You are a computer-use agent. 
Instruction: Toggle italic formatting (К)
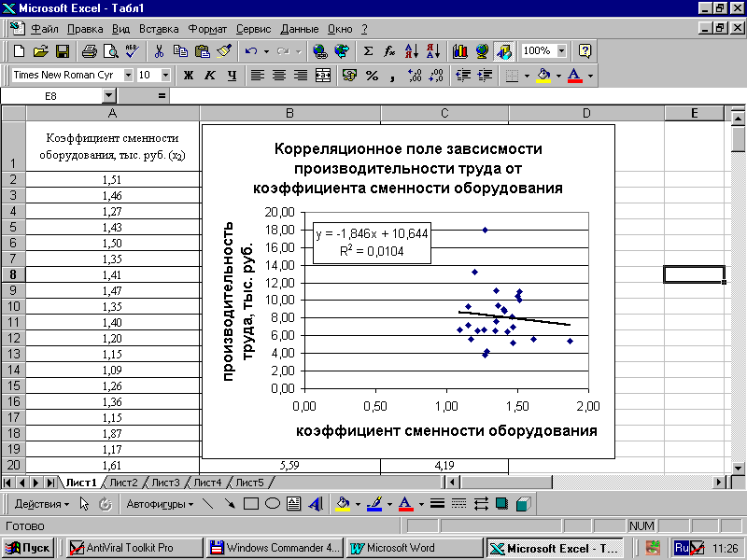(210, 75)
